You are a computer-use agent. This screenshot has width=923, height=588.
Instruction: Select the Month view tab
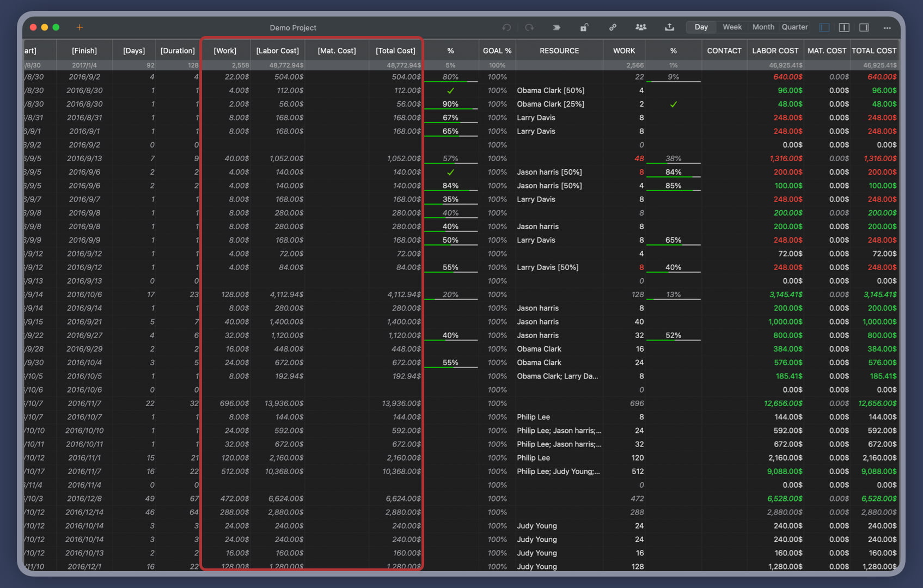click(763, 27)
